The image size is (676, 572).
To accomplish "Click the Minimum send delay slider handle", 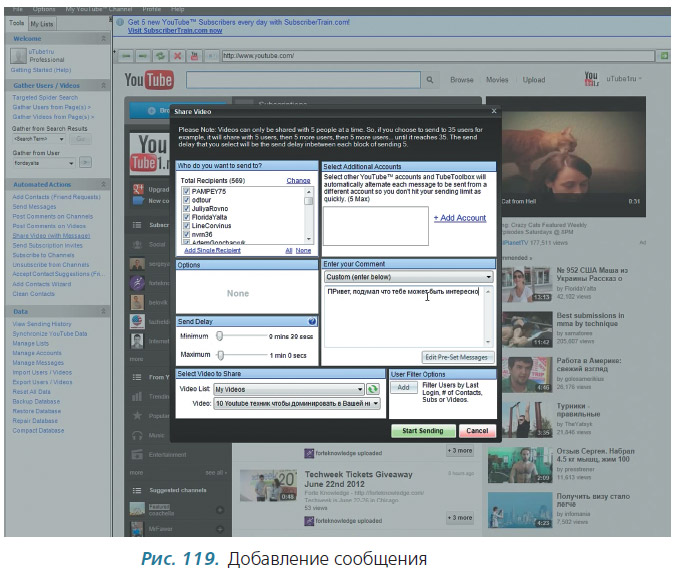I will [220, 336].
